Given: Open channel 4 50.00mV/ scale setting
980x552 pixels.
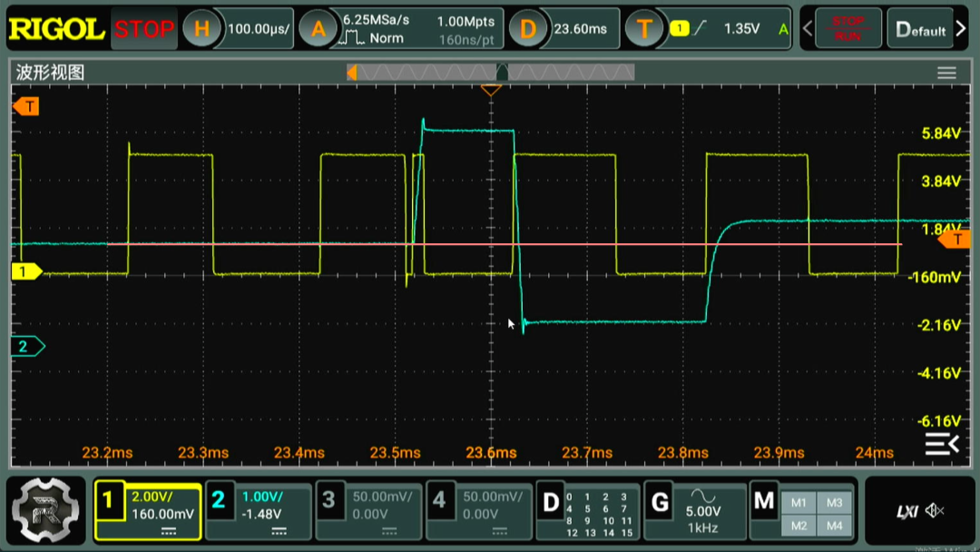Looking at the screenshot, I should click(x=493, y=497).
